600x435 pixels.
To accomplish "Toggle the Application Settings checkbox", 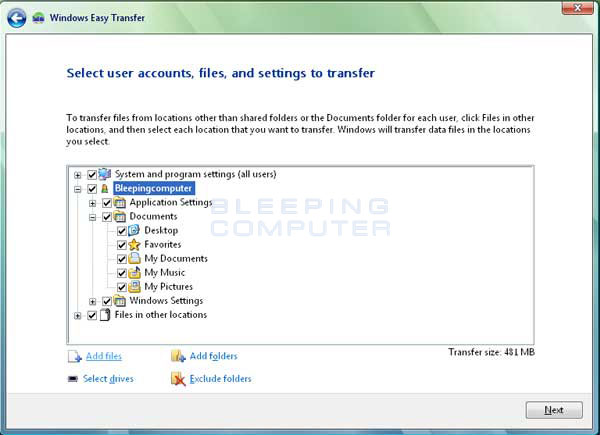I will pos(107,203).
